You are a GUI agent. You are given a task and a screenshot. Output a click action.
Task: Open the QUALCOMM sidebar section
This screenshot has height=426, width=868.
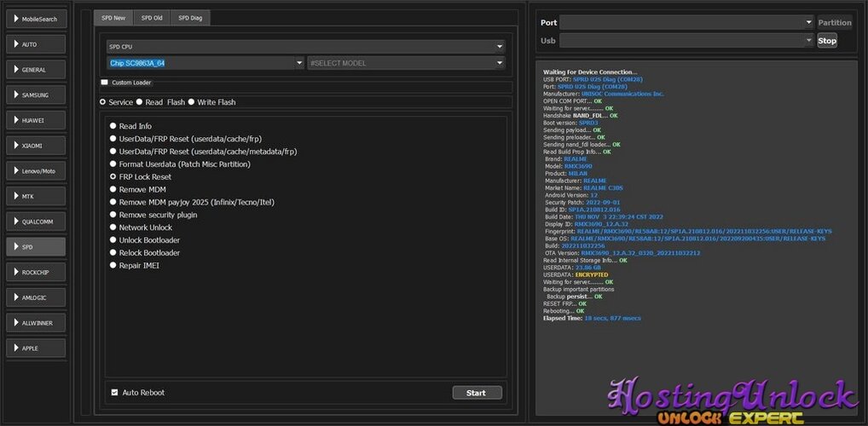pos(36,222)
